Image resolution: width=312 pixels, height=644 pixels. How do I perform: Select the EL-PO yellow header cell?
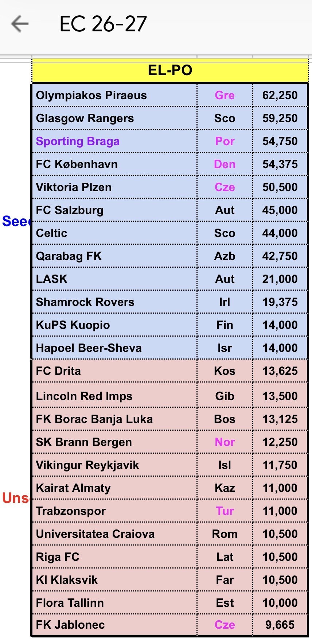(x=170, y=70)
